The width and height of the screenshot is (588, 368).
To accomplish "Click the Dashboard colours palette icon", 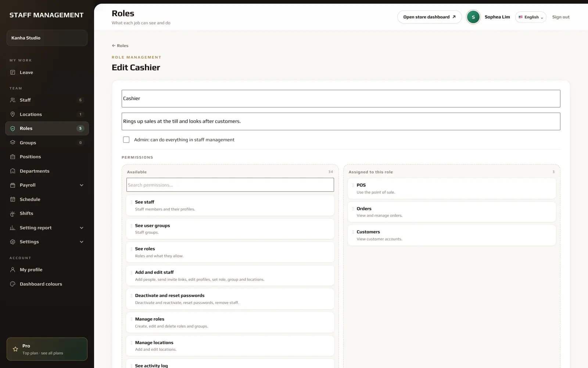I will pos(12,284).
